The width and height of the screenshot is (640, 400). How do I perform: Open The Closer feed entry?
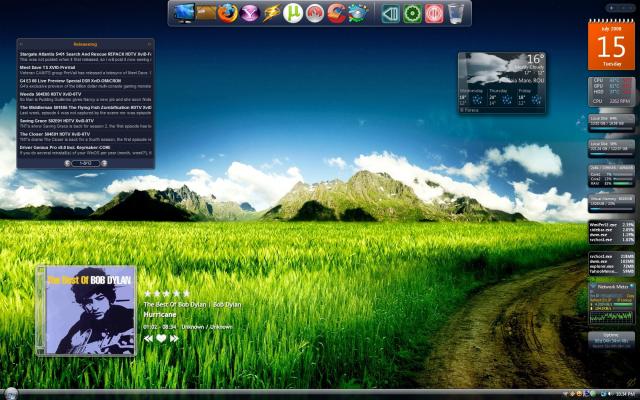pyautogui.click(x=86, y=137)
